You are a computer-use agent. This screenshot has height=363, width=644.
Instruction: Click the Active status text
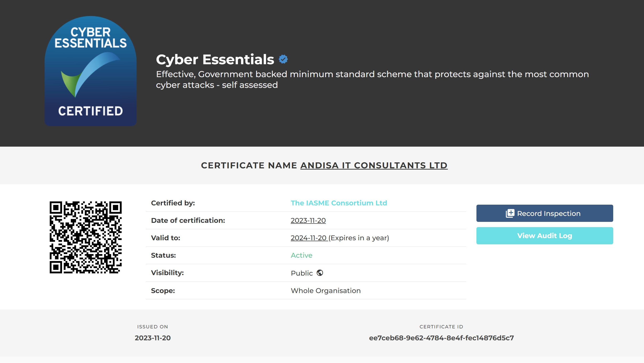click(301, 256)
